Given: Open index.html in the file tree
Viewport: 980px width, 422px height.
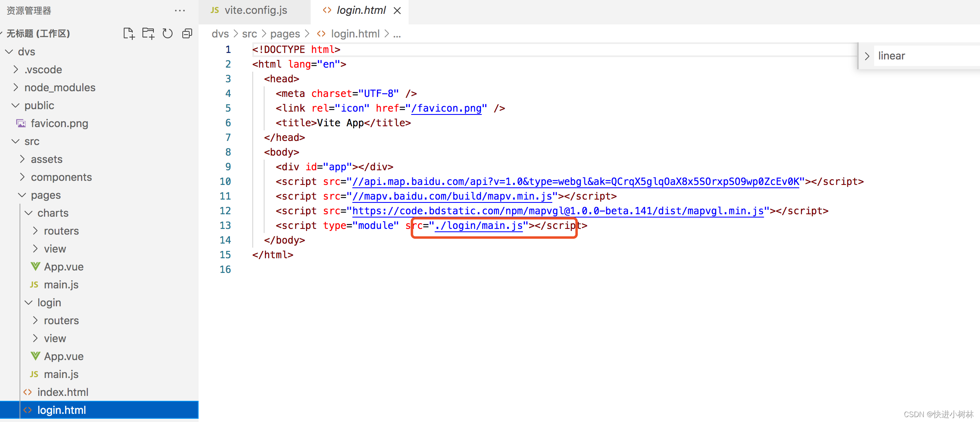Looking at the screenshot, I should pos(63,392).
